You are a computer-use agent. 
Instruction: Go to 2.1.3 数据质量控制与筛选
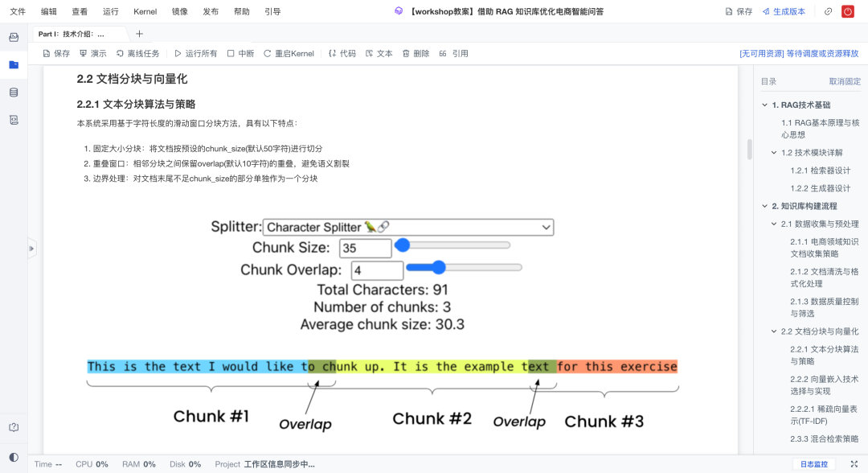pyautogui.click(x=825, y=307)
